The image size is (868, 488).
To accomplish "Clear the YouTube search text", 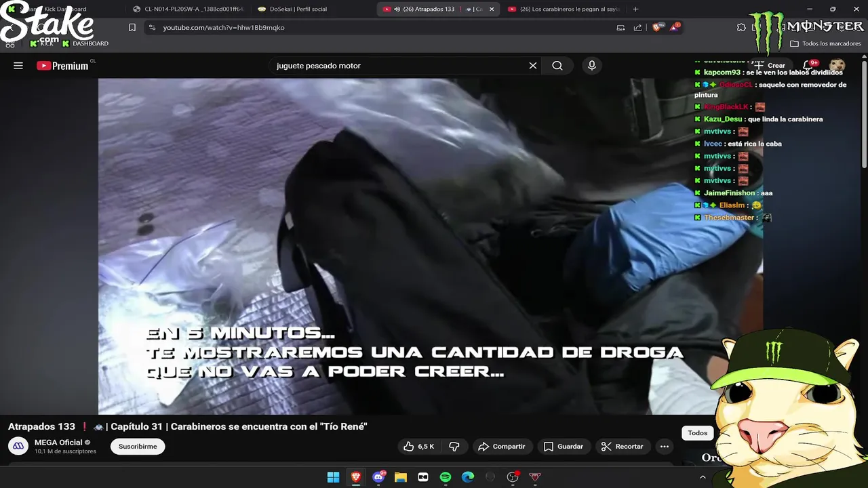I will pyautogui.click(x=533, y=66).
